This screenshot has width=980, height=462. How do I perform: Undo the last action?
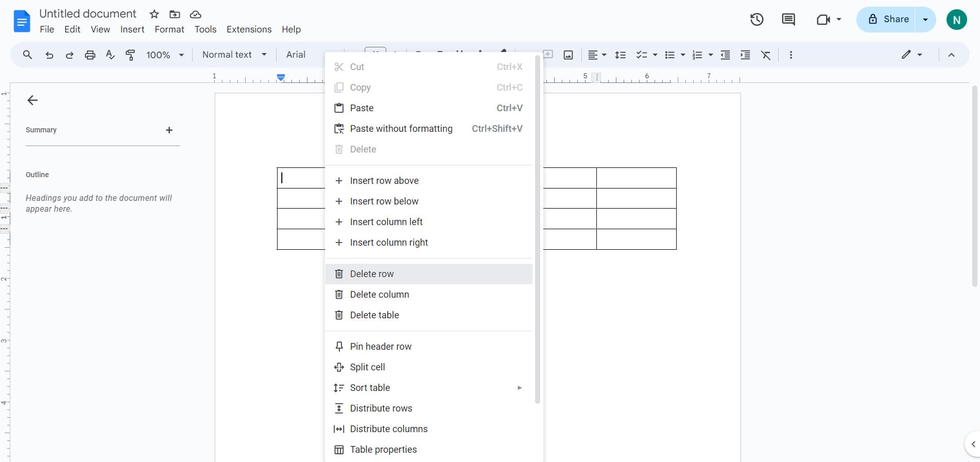49,55
